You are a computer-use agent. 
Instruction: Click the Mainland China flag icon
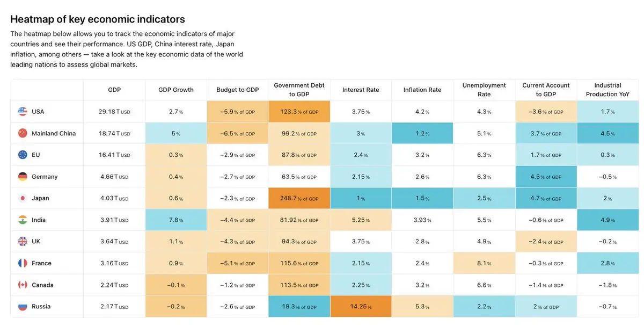(x=23, y=133)
